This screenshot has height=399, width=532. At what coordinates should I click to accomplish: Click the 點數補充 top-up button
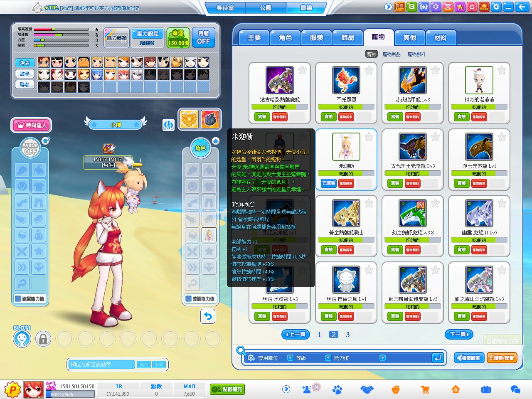(x=227, y=389)
